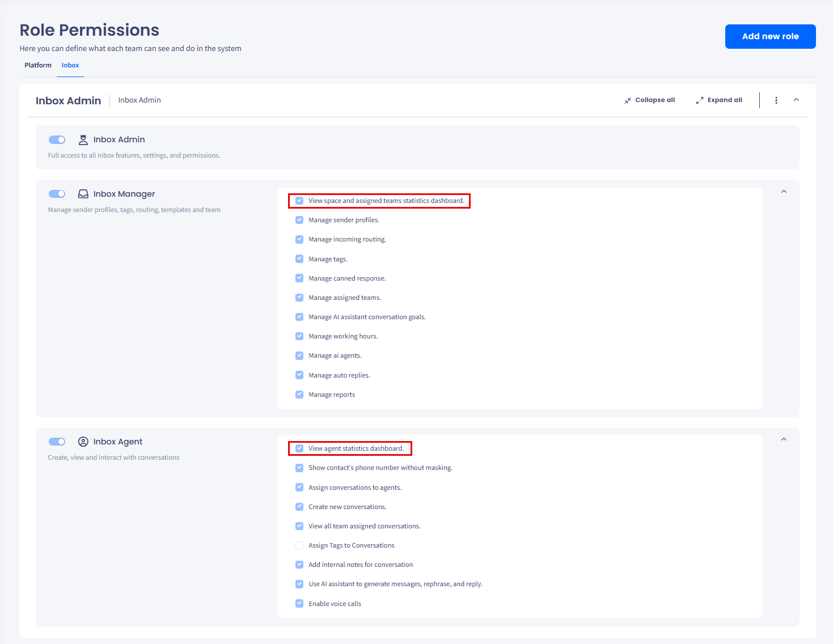
Task: Collapse the Inbox Manager permissions chevron
Action: (784, 192)
